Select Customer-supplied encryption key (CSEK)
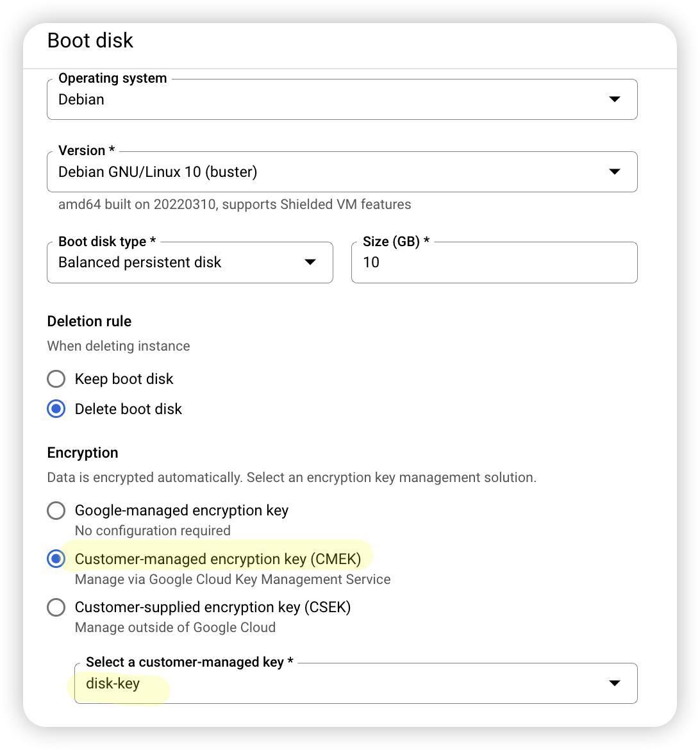 coord(56,607)
